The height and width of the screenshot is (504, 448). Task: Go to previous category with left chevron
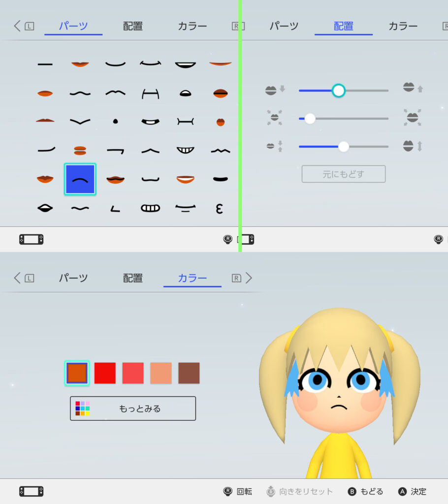(x=17, y=278)
